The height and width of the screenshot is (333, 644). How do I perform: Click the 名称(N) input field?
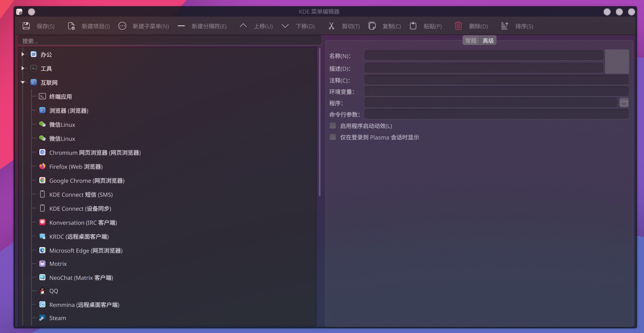pos(484,55)
